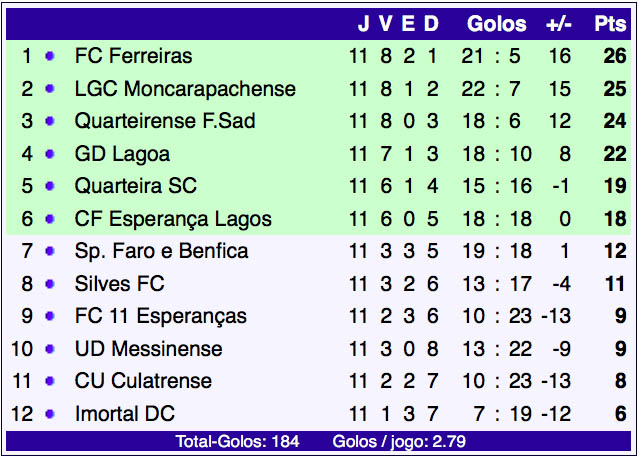Click the Golos column header

tap(497, 24)
